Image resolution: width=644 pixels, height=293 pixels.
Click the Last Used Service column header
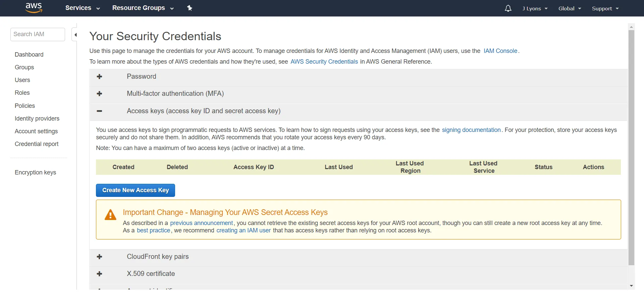[483, 167]
